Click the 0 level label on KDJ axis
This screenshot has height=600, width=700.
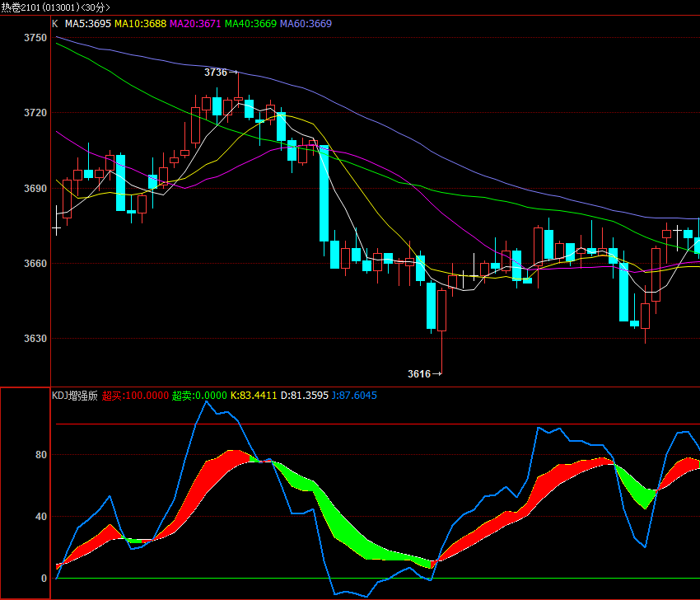[44, 579]
